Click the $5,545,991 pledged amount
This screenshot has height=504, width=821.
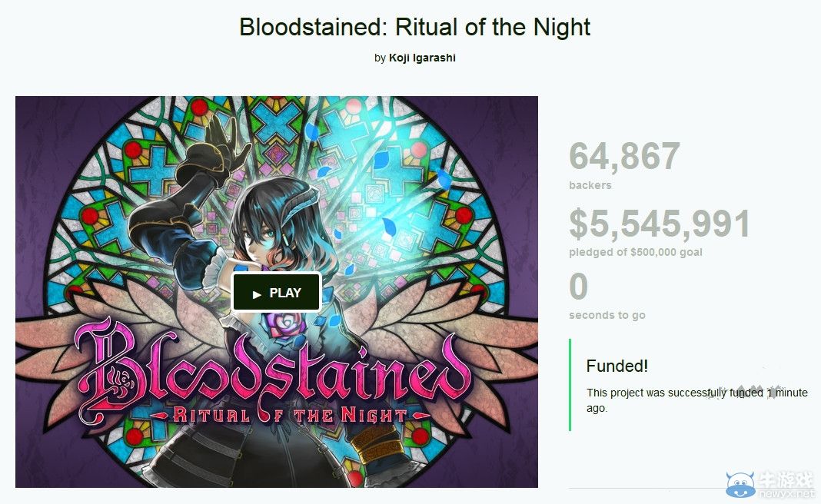pyautogui.click(x=660, y=224)
